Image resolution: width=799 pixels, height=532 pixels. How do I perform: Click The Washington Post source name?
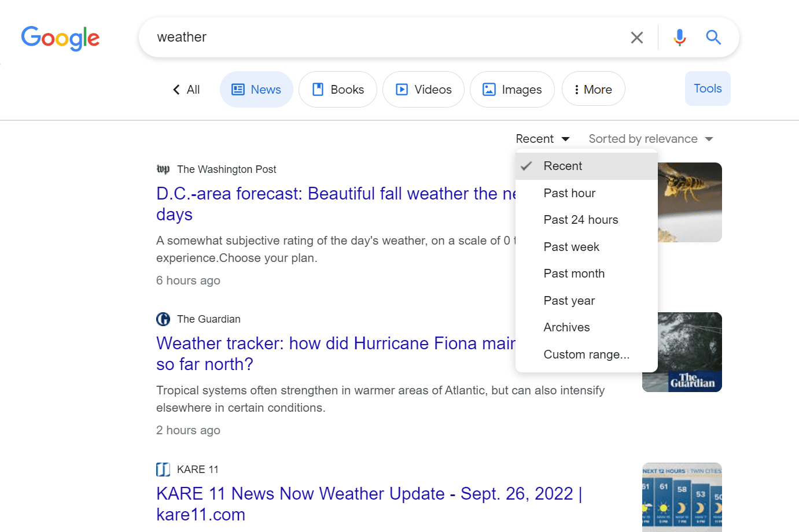[227, 169]
